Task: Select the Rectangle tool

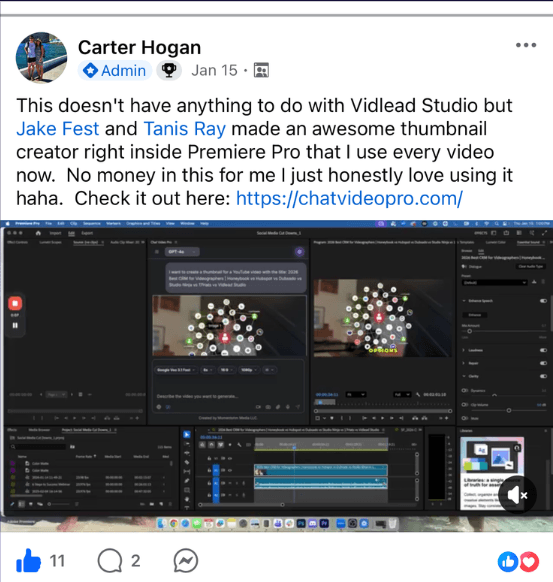Action: click(x=187, y=490)
